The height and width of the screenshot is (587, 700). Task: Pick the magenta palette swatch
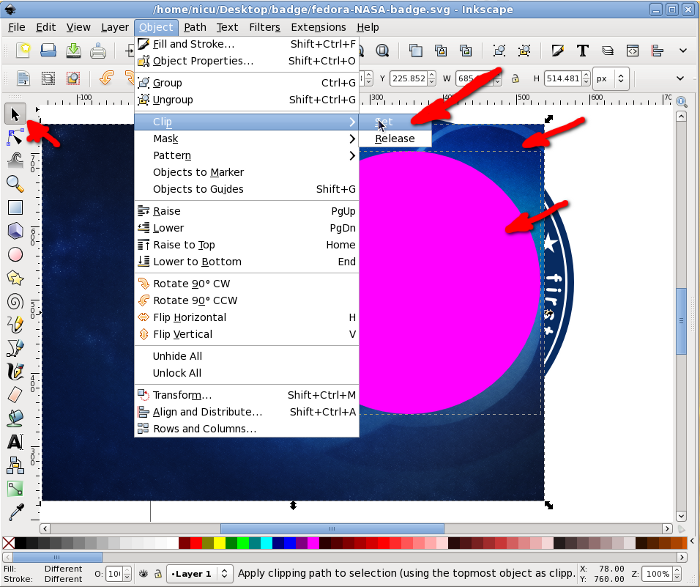pos(313,543)
